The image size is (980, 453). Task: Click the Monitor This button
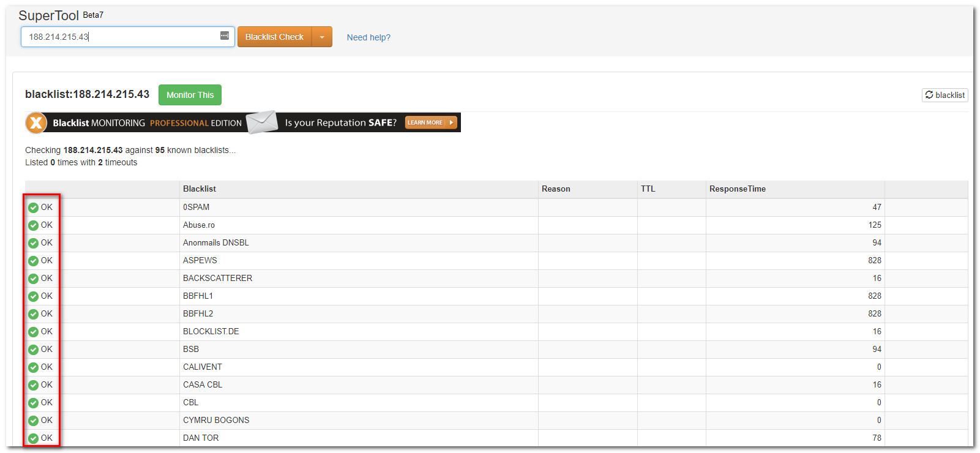(x=190, y=95)
